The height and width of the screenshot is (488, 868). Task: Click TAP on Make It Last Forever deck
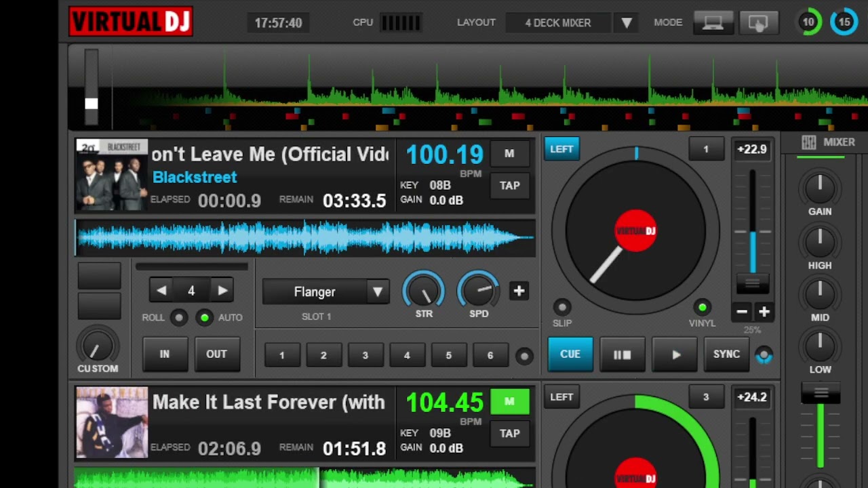pyautogui.click(x=509, y=433)
